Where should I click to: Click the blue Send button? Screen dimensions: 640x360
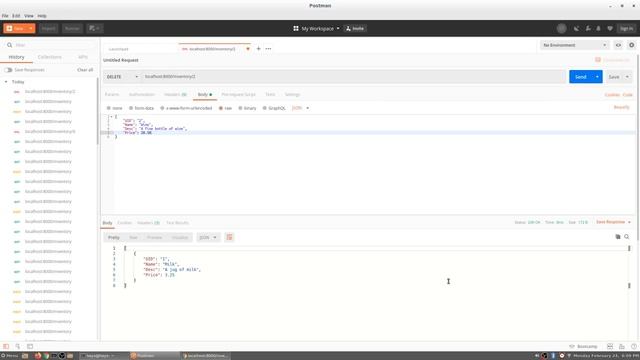[580, 77]
